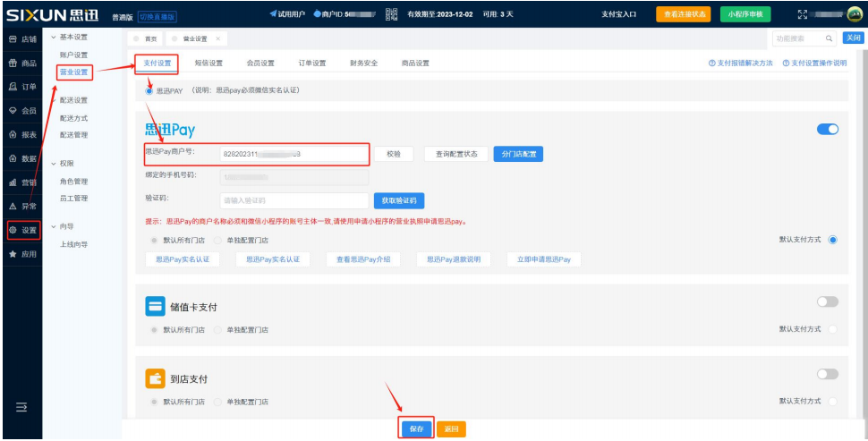868x441 pixels.
Task: Select 默认支付方式 radio for 思迅Pay
Action: pyautogui.click(x=832, y=240)
